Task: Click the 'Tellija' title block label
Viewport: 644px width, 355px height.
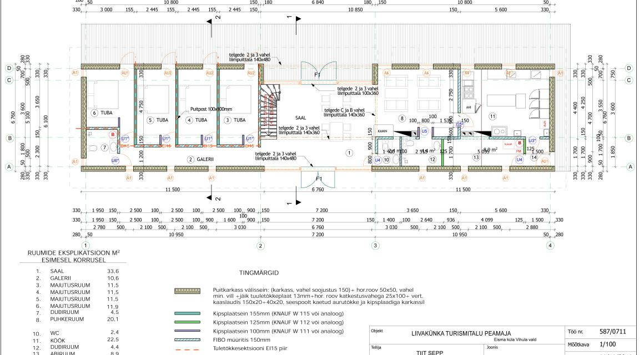Action: tap(376, 348)
